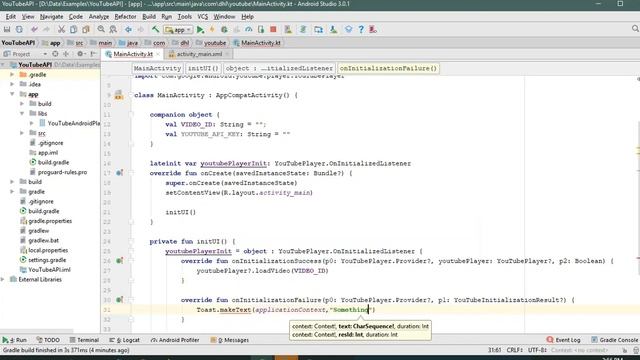Click the java breadcrumb in navigation bar
This screenshot has height=360, width=640.
click(128, 43)
